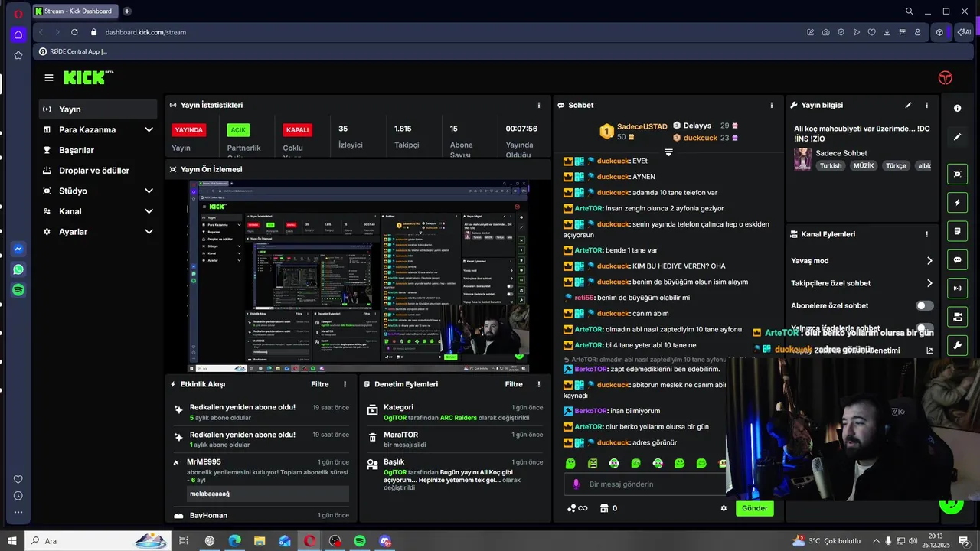This screenshot has height=551, width=980.
Task: Click the chat bubble icon in right sidebar
Action: tap(957, 260)
